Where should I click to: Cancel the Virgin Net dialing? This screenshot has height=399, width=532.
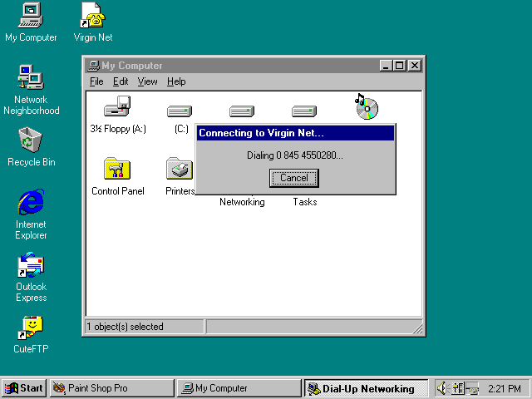[293, 178]
